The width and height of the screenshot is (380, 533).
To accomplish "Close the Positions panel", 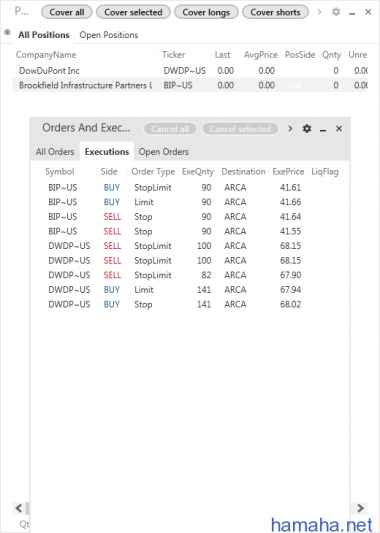I will (368, 12).
